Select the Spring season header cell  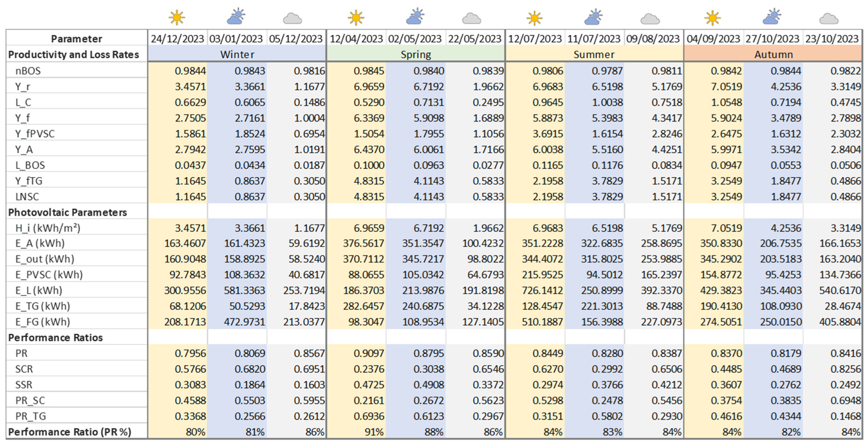point(415,54)
